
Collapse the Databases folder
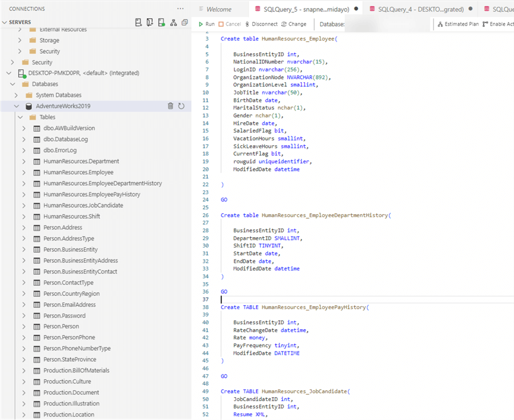13,84
